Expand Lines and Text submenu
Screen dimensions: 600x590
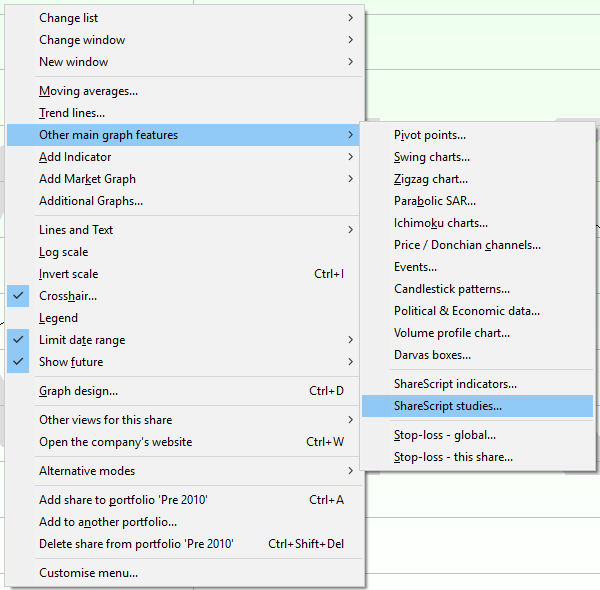click(76, 230)
